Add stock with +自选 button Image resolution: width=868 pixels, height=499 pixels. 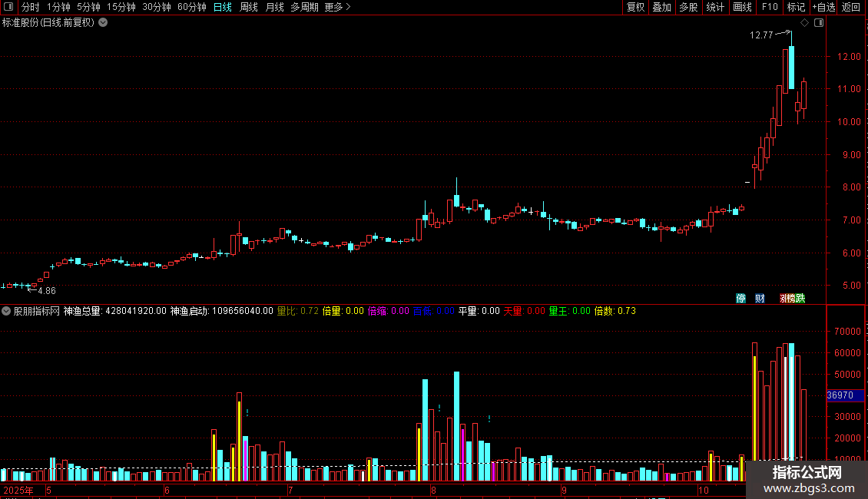point(823,7)
